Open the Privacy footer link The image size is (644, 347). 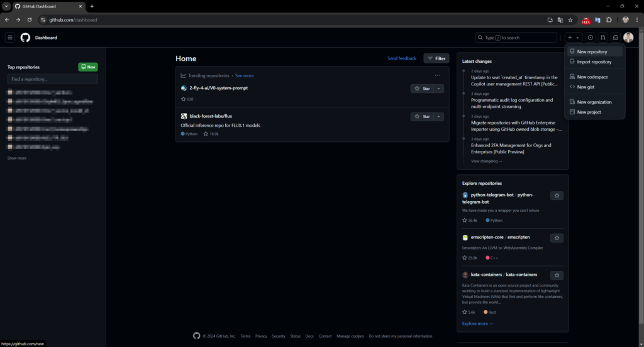[x=261, y=336]
